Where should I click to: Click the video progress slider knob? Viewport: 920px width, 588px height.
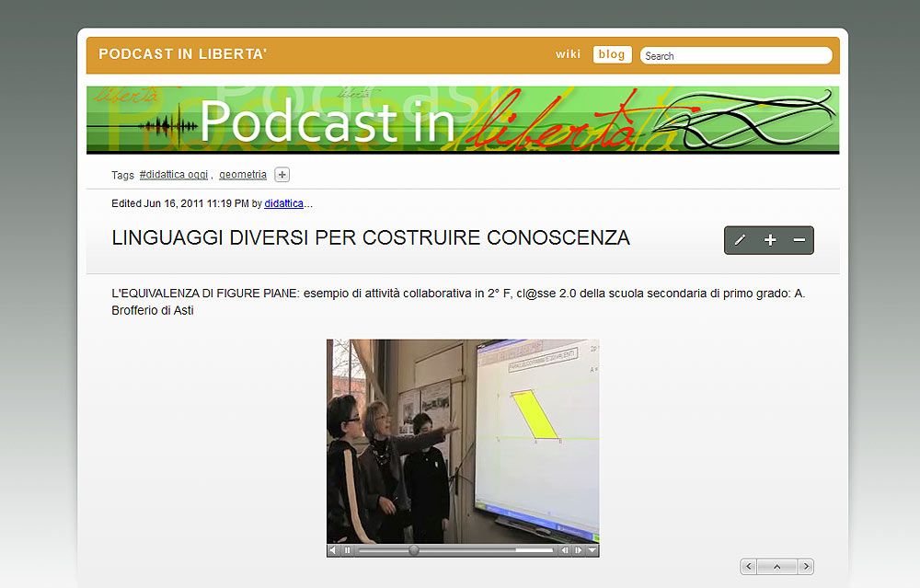[414, 550]
